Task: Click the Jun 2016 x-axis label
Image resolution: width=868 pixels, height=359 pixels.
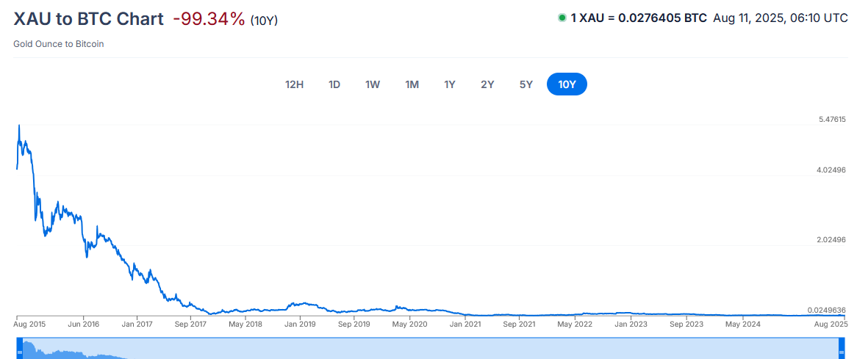Action: click(x=84, y=324)
